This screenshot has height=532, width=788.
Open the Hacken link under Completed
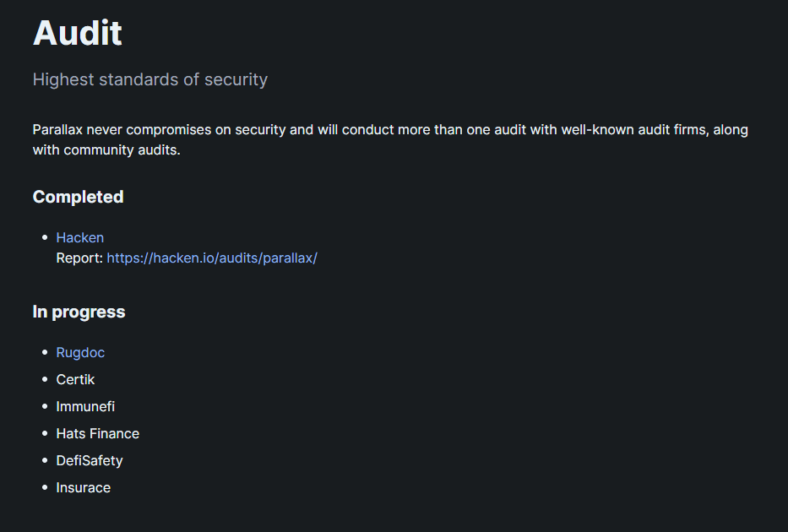[79, 237]
